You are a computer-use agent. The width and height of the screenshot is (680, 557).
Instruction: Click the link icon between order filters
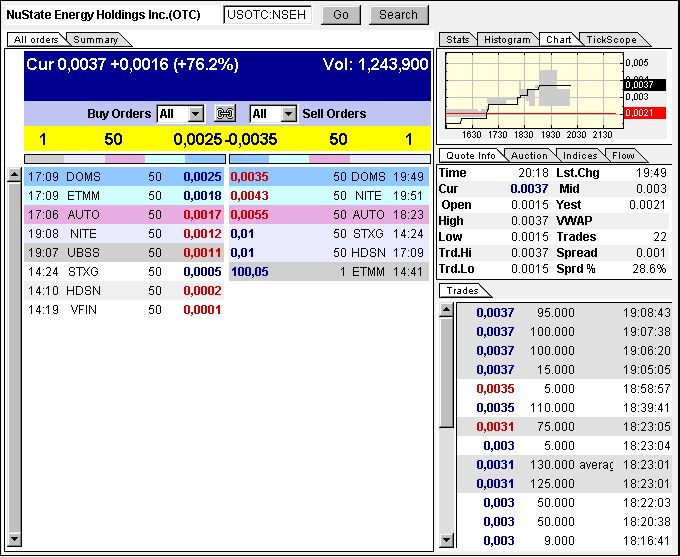pos(225,114)
